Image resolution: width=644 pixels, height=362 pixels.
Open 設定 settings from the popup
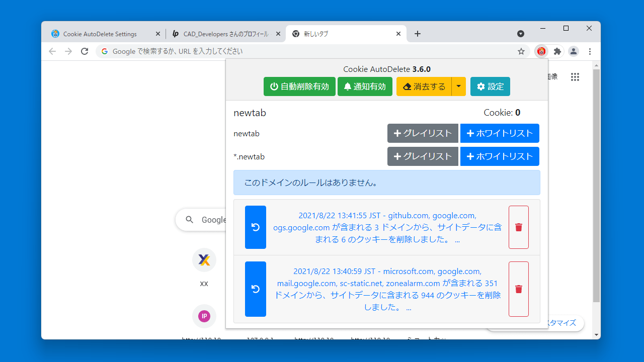pyautogui.click(x=490, y=86)
